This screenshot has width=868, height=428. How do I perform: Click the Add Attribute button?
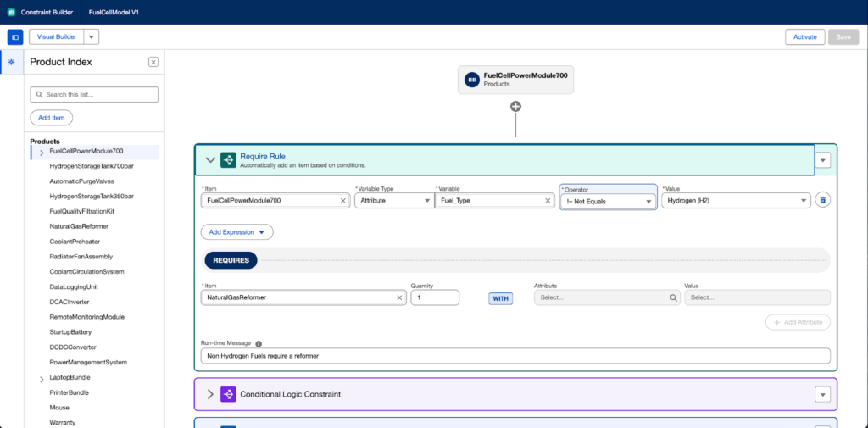798,322
